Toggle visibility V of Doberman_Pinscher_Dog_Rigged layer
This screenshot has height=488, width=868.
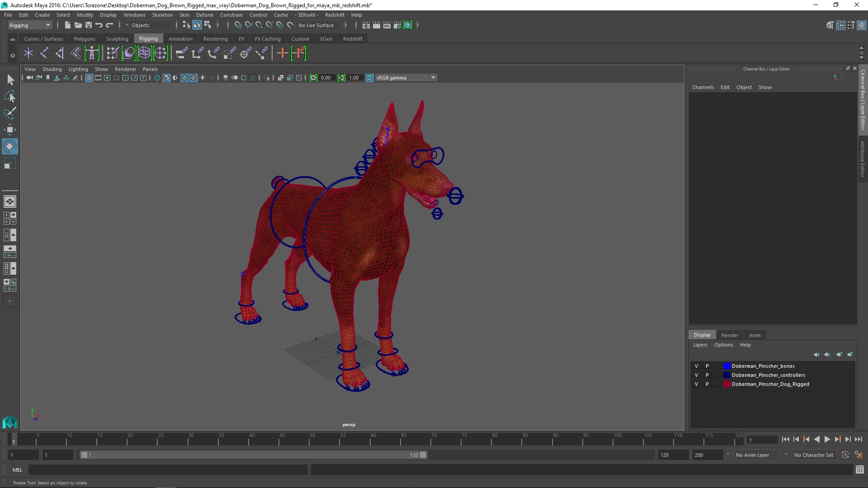(x=696, y=384)
